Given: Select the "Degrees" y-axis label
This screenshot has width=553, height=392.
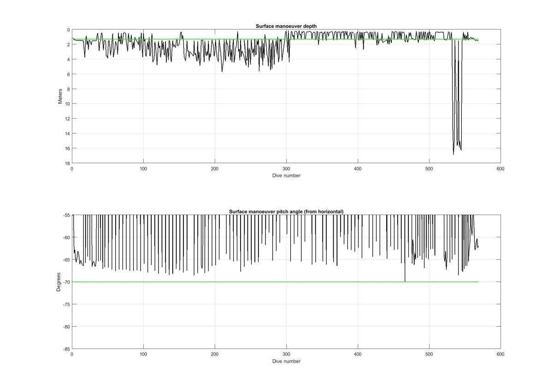Looking at the screenshot, I should 59,282.
